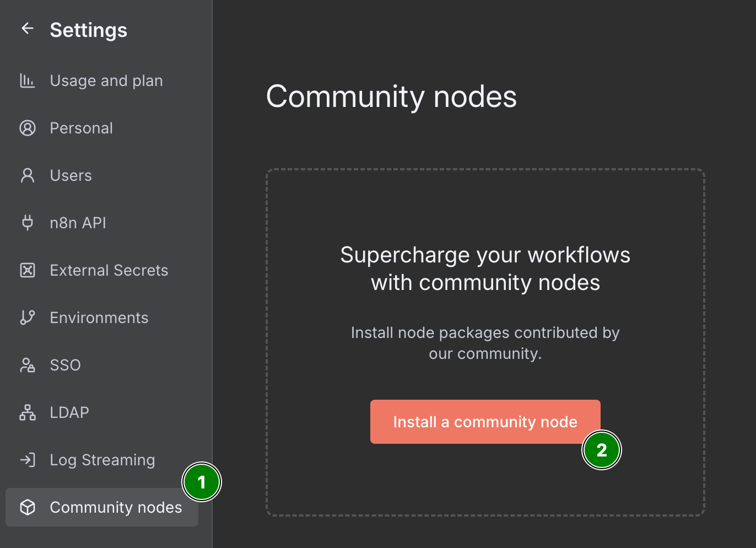Click the Settings title in the sidebar
The width and height of the screenshot is (756, 548).
[89, 30]
